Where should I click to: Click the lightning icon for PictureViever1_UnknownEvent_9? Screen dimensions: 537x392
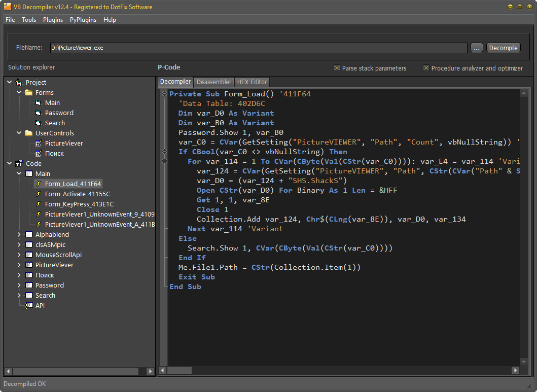coord(39,215)
